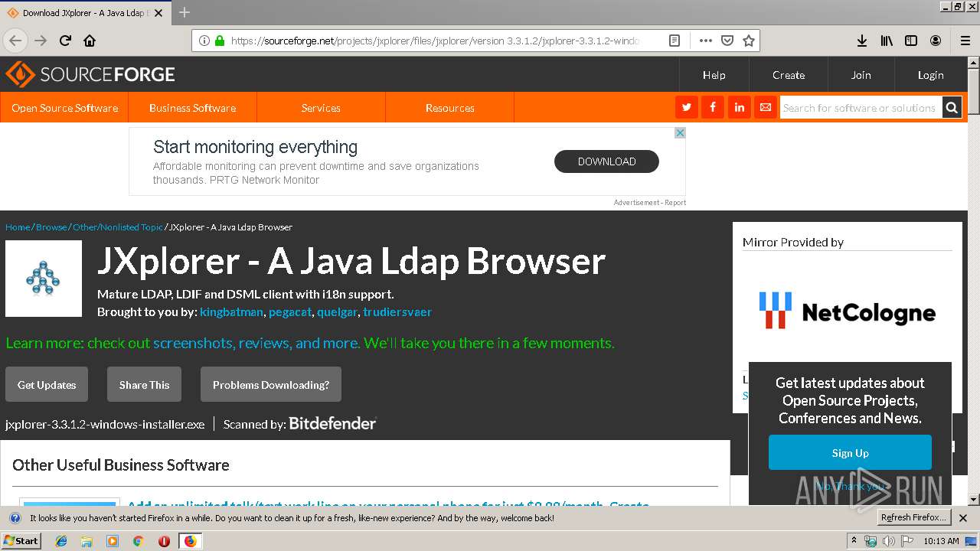The image size is (980, 551).
Task: Open the Resources menu
Action: (449, 108)
